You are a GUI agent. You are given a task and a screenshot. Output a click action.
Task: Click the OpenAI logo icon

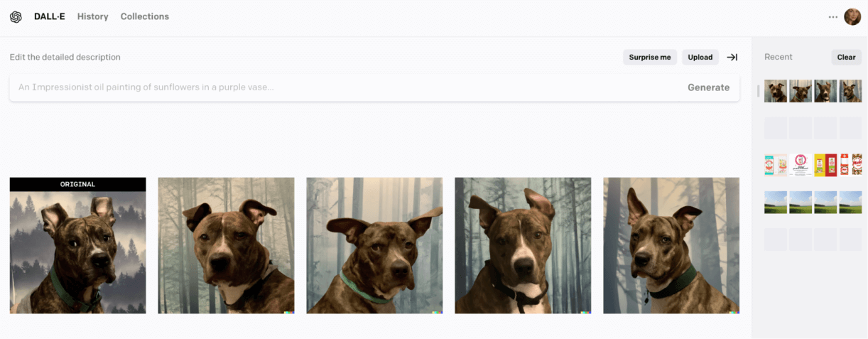[16, 16]
